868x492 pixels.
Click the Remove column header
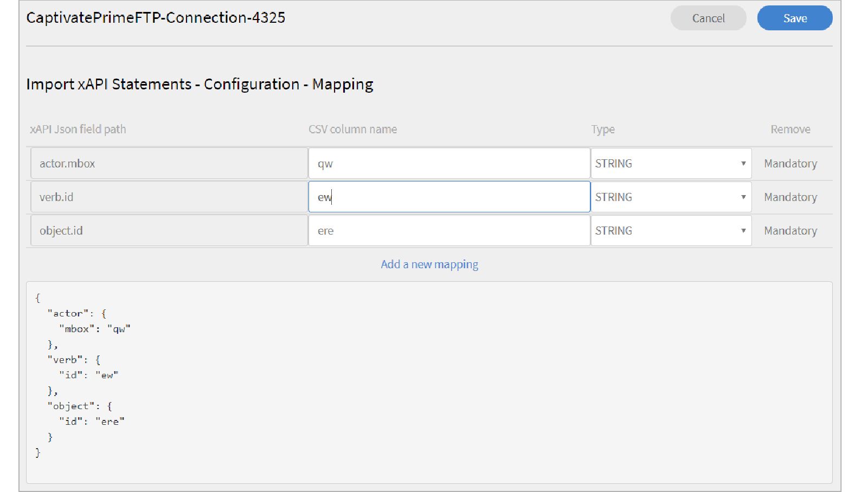click(x=790, y=129)
